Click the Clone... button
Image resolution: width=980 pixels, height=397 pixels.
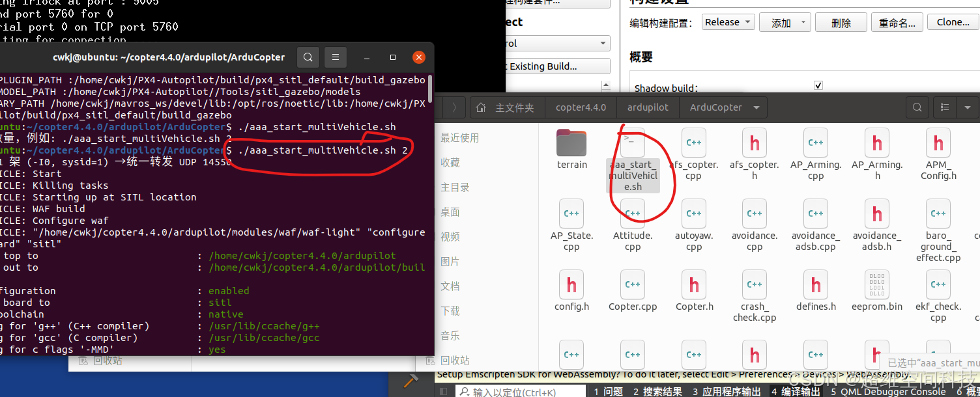(953, 21)
